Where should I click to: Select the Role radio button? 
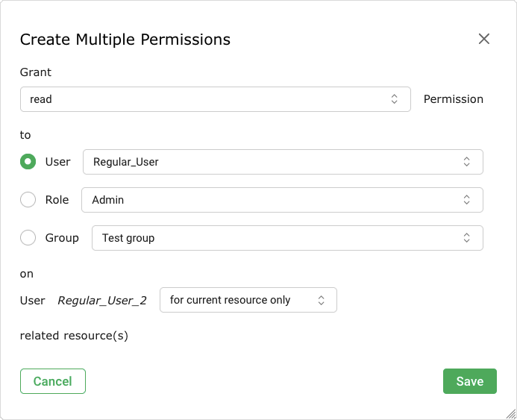coord(28,200)
